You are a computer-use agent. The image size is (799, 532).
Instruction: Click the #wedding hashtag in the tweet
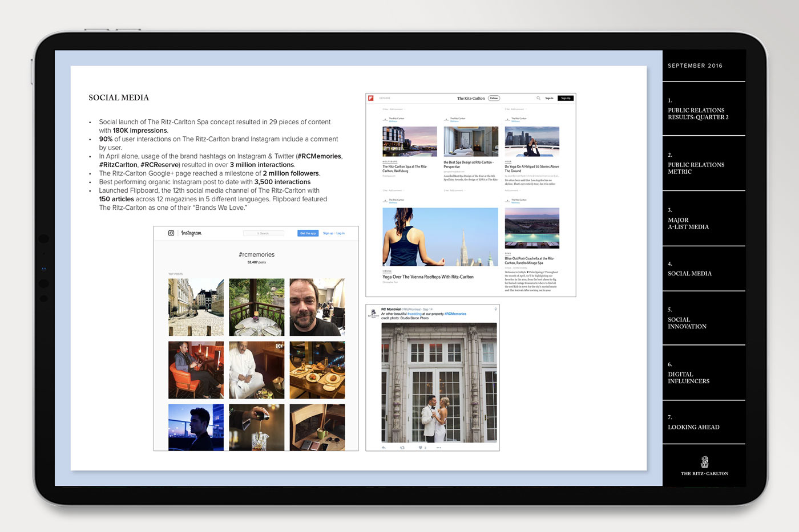tap(414, 314)
